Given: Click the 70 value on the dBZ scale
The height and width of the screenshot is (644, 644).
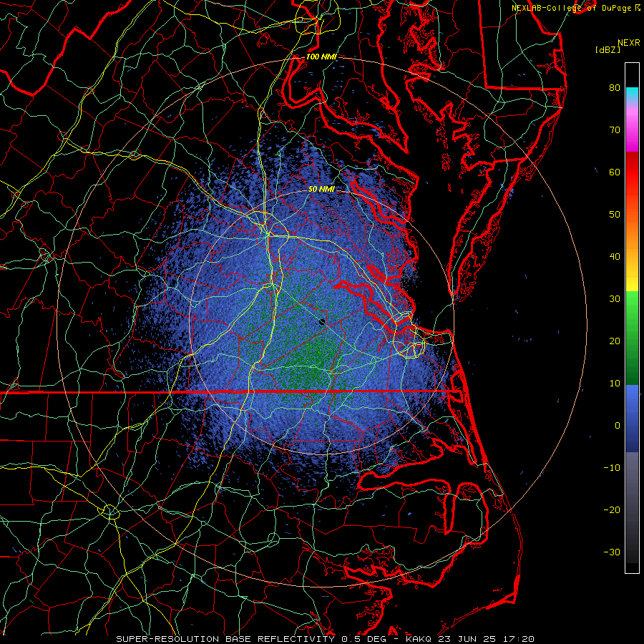Looking at the screenshot, I should tap(615, 130).
